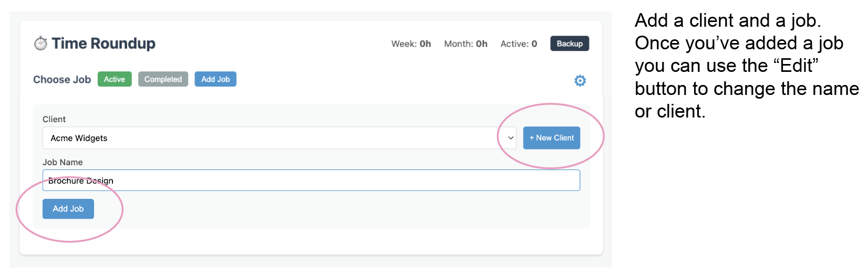
Task: Click the Job Name field label
Action: [x=63, y=162]
